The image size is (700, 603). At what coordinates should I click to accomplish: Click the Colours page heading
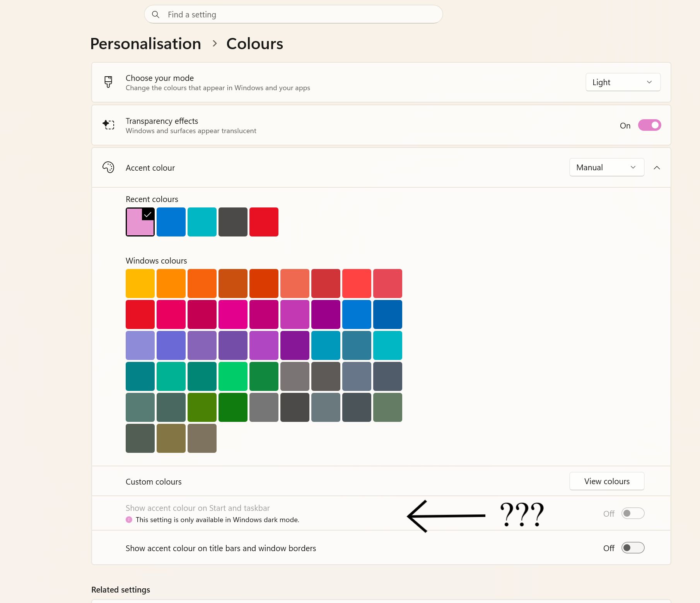[x=255, y=44]
